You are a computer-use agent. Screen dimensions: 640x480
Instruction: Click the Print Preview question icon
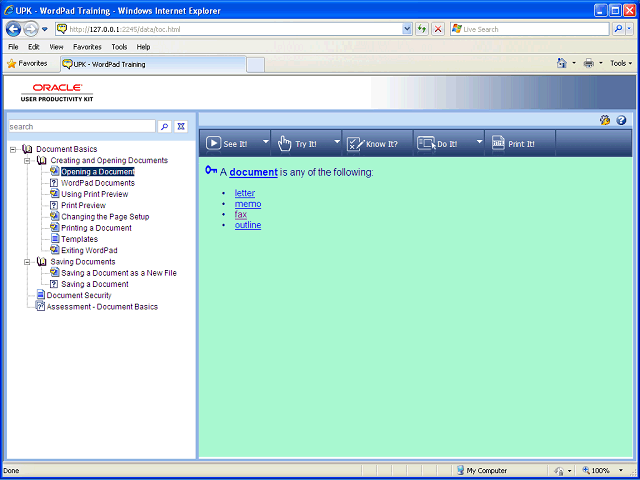coord(54,205)
